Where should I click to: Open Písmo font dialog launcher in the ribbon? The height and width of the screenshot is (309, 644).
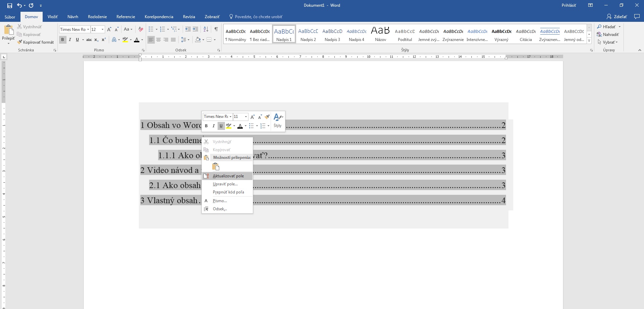[x=143, y=50]
